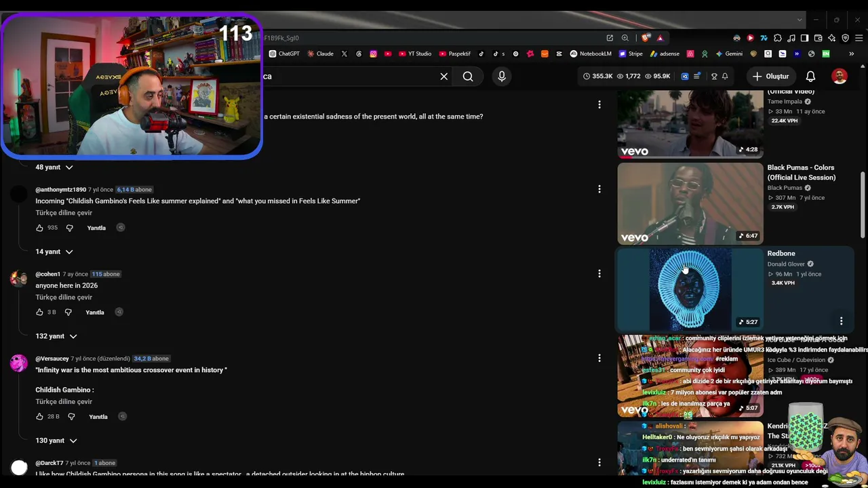Screen dimensions: 868x488
Task: Start voice search with the microphone
Action: [x=502, y=77]
